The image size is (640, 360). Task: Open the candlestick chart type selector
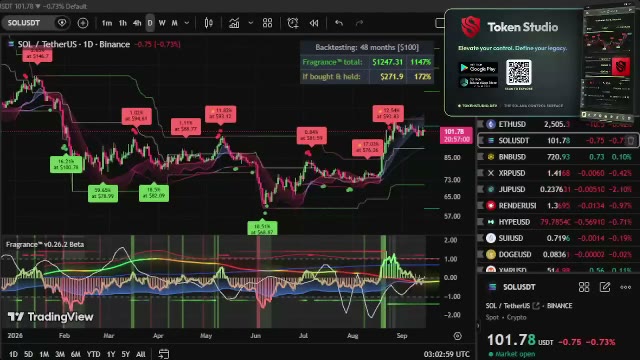point(209,23)
